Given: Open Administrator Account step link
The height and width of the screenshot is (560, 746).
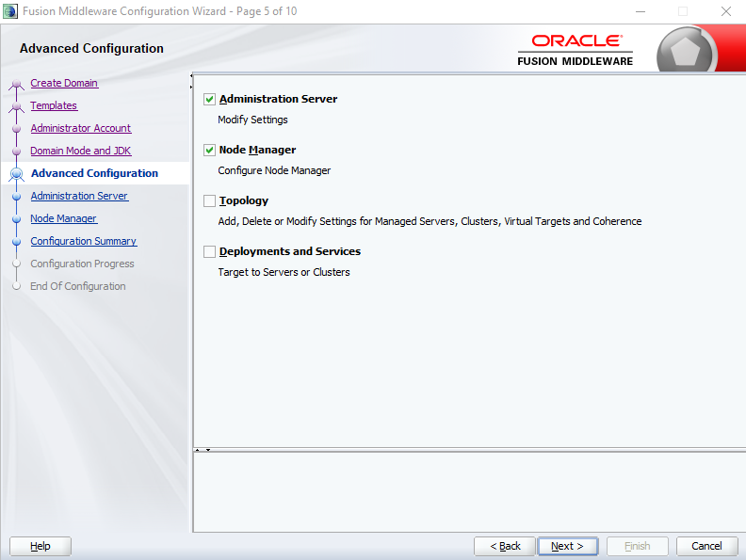Looking at the screenshot, I should [x=81, y=128].
